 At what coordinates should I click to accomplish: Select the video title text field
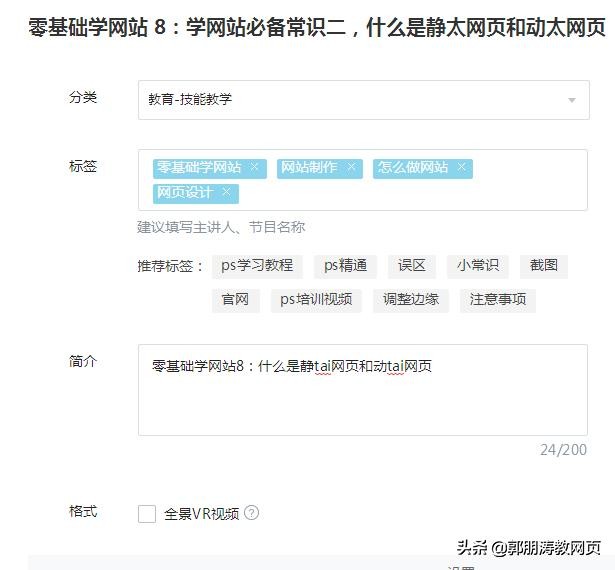pyautogui.click(x=317, y=27)
